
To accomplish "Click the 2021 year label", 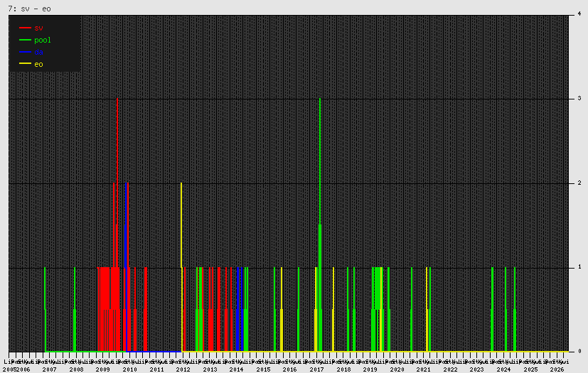I will tap(424, 369).
